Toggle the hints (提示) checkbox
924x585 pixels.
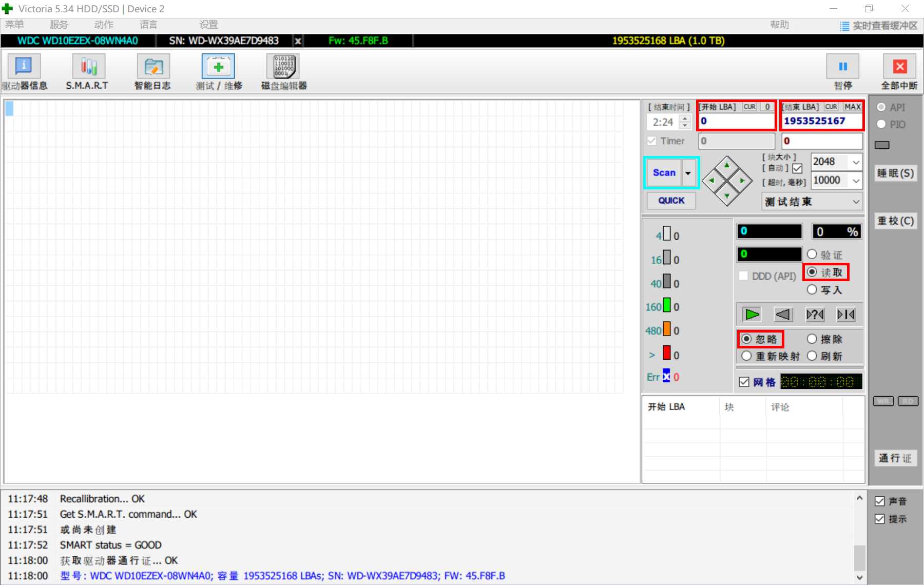tap(880, 519)
